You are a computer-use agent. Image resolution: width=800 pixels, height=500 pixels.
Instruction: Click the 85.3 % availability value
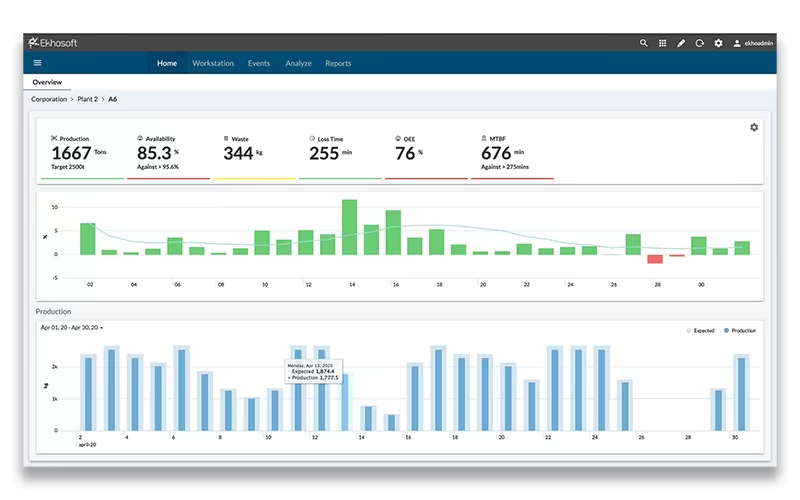tap(158, 153)
